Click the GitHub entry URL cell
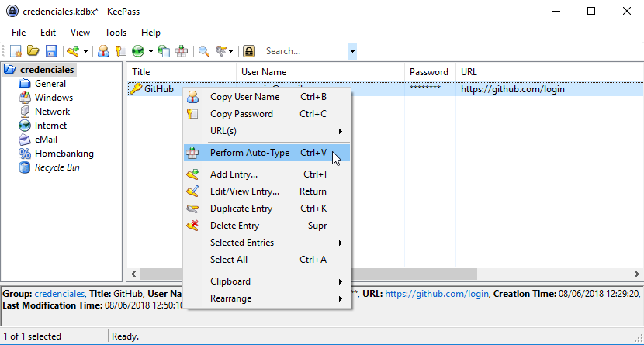This screenshot has height=345, width=644. click(513, 89)
